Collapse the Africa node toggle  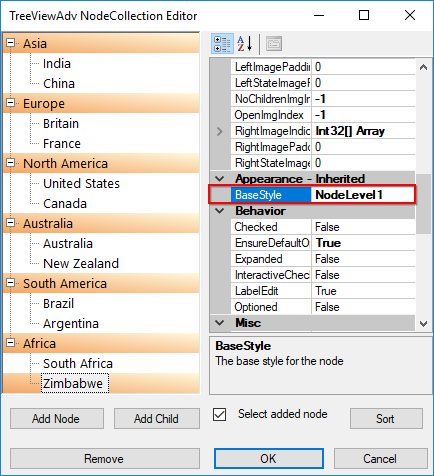11,343
